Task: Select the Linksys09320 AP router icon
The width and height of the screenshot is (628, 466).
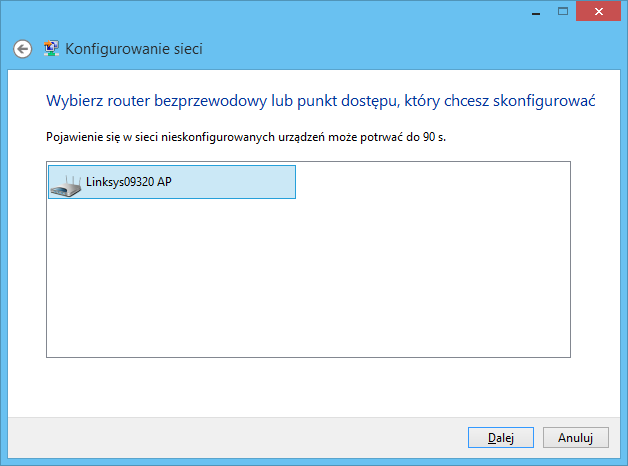Action: point(66,186)
